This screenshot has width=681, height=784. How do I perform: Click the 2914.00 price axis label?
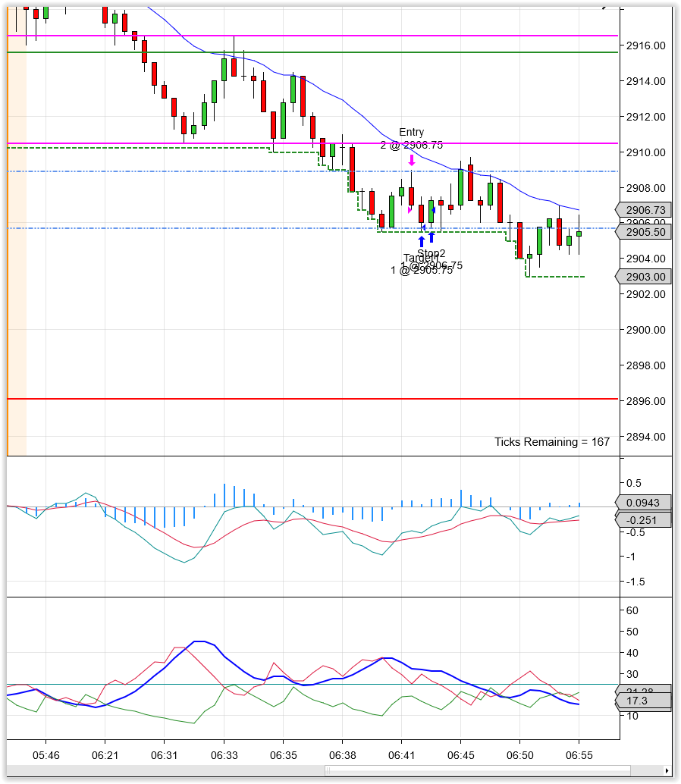click(x=646, y=81)
